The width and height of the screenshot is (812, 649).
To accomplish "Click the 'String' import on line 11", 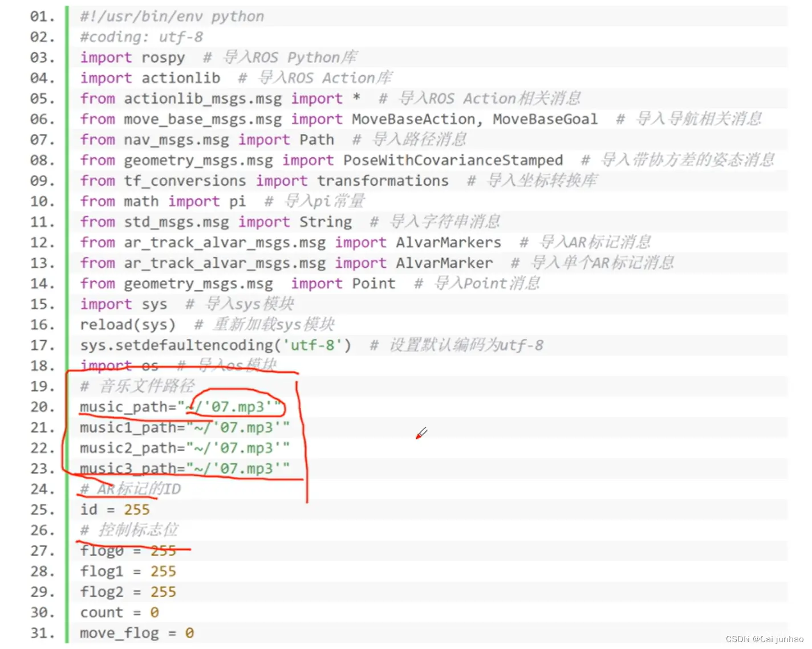I will click(x=326, y=222).
